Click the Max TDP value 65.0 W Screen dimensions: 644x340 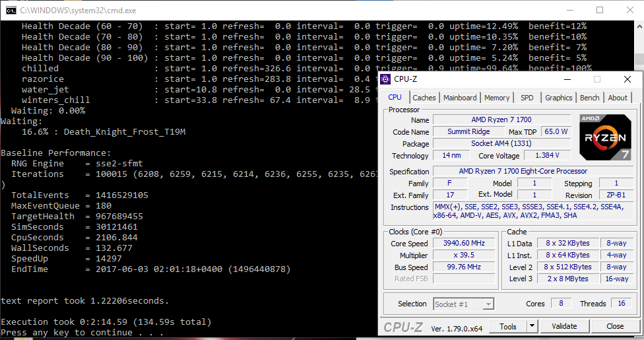[556, 131]
